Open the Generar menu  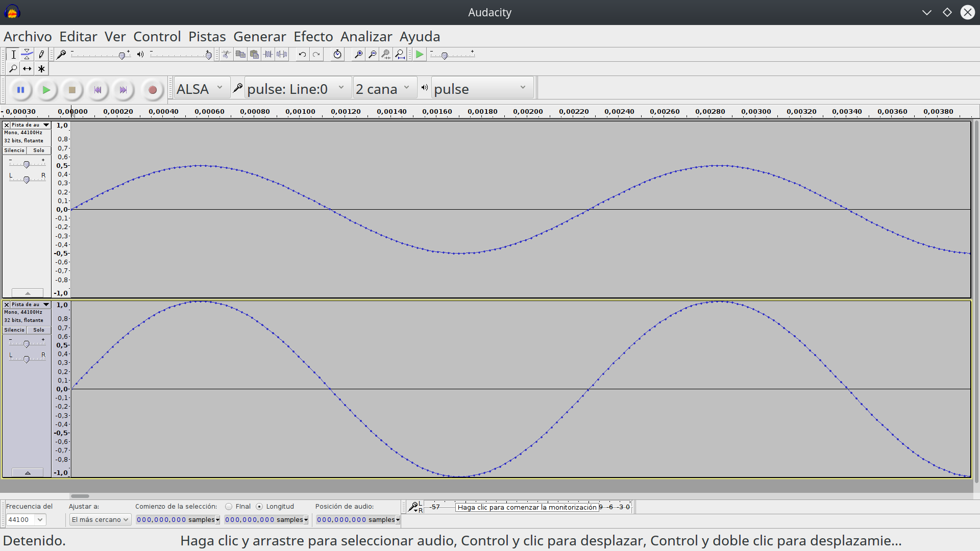click(x=260, y=37)
